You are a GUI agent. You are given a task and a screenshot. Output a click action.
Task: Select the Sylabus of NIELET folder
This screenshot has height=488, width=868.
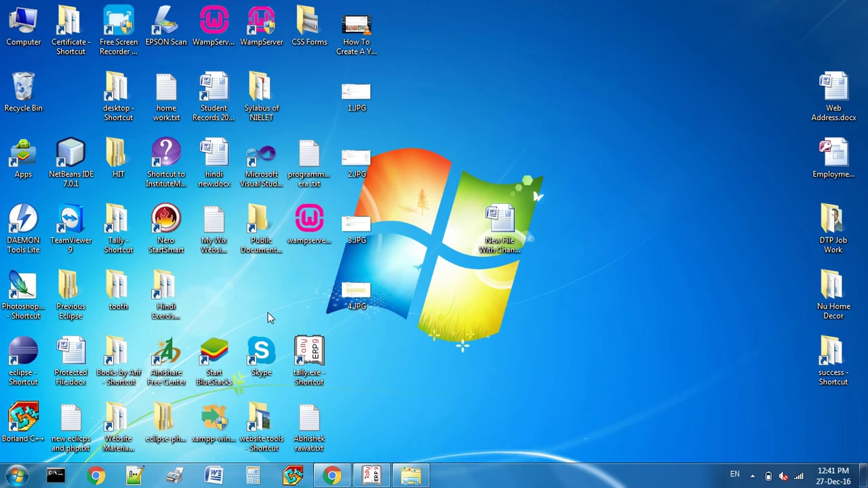point(261,97)
